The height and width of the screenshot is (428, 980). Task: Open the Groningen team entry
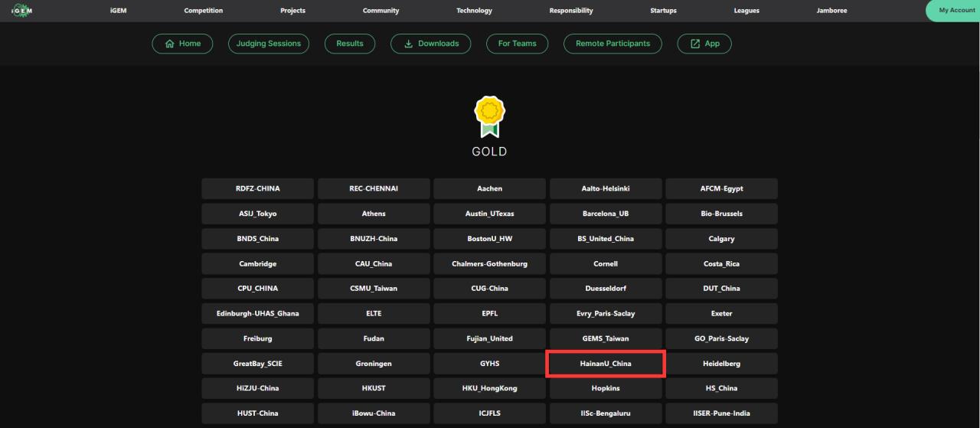coord(374,364)
